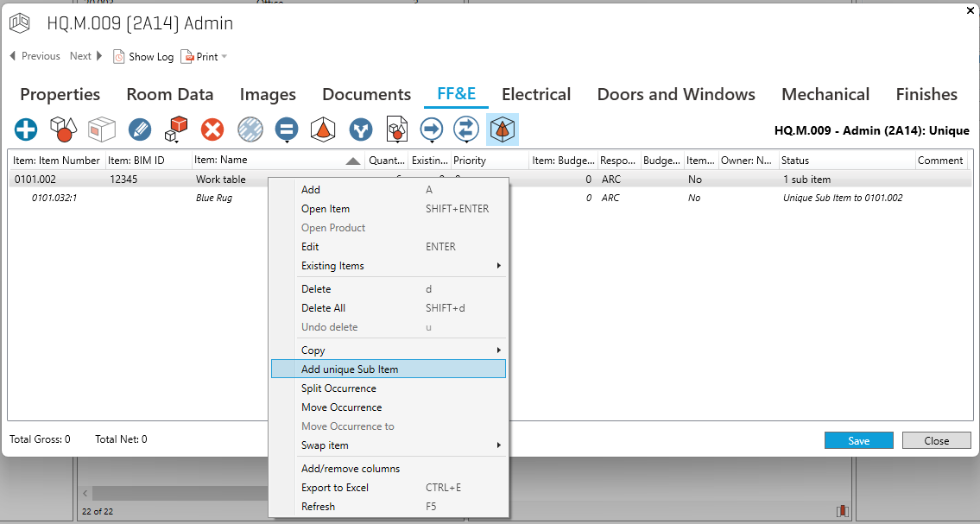Click the shapes icon with red circle
980x524 pixels.
pyautogui.click(x=63, y=129)
